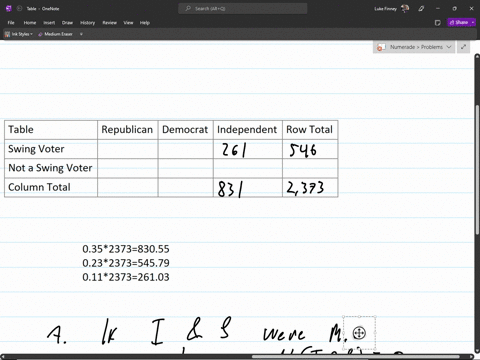The image size is (480, 360).
Task: Expand the quick access toolbar customize arrow
Action: coord(81,34)
